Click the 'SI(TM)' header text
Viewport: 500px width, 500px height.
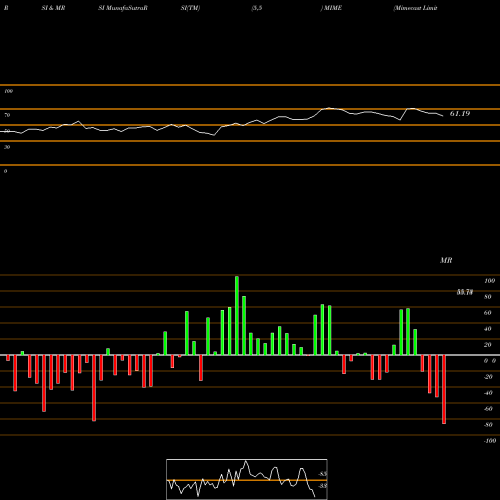pos(190,8)
